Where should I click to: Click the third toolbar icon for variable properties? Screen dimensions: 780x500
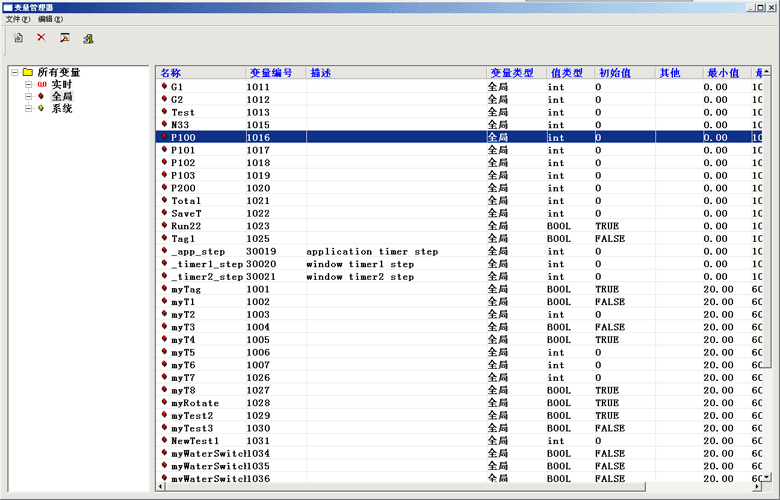click(x=65, y=38)
